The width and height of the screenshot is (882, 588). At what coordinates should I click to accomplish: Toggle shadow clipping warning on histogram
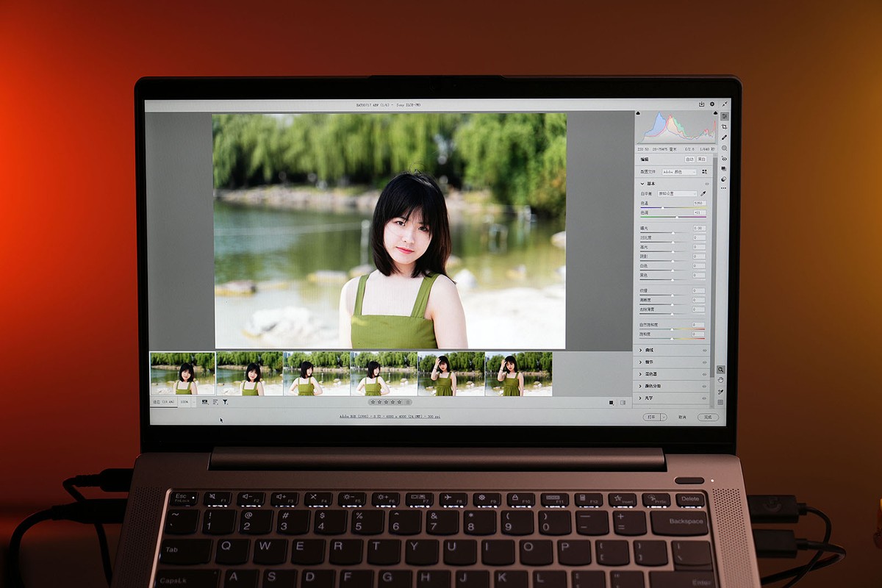638,113
